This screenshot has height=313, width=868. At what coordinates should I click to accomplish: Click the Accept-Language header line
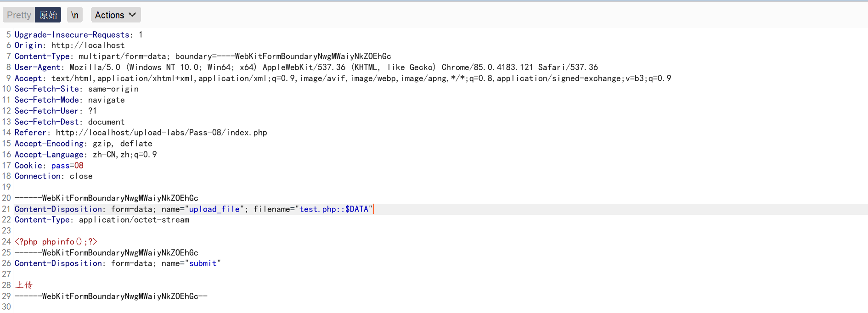tap(85, 155)
